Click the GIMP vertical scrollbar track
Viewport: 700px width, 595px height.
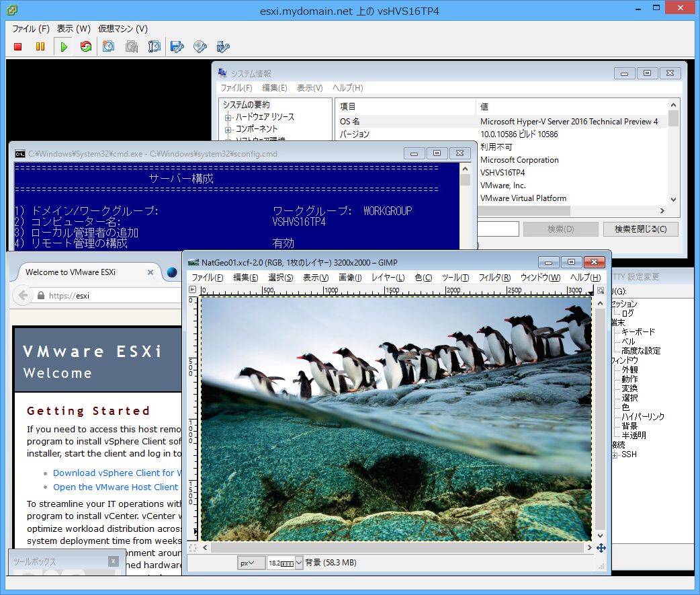tap(601, 419)
